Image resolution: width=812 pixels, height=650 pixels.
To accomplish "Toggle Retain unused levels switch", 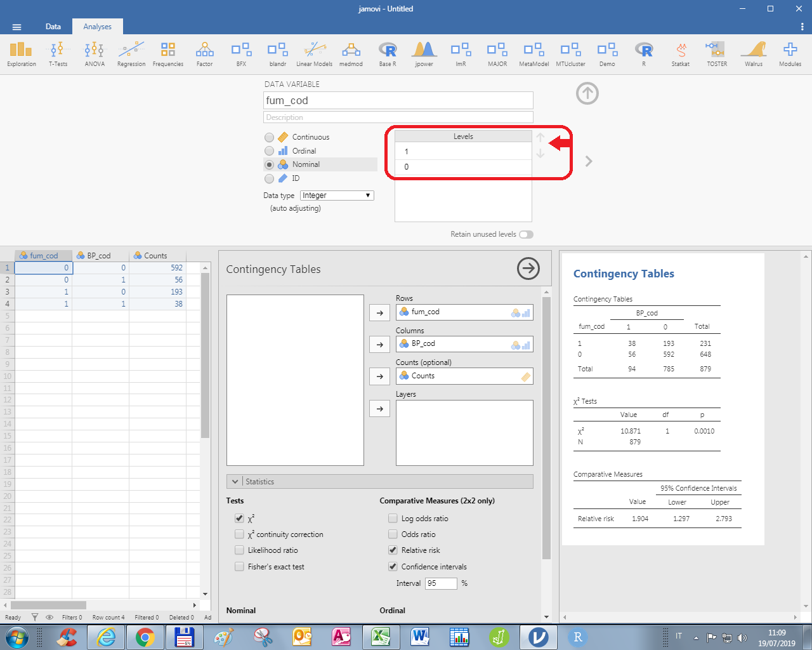I will (526, 234).
